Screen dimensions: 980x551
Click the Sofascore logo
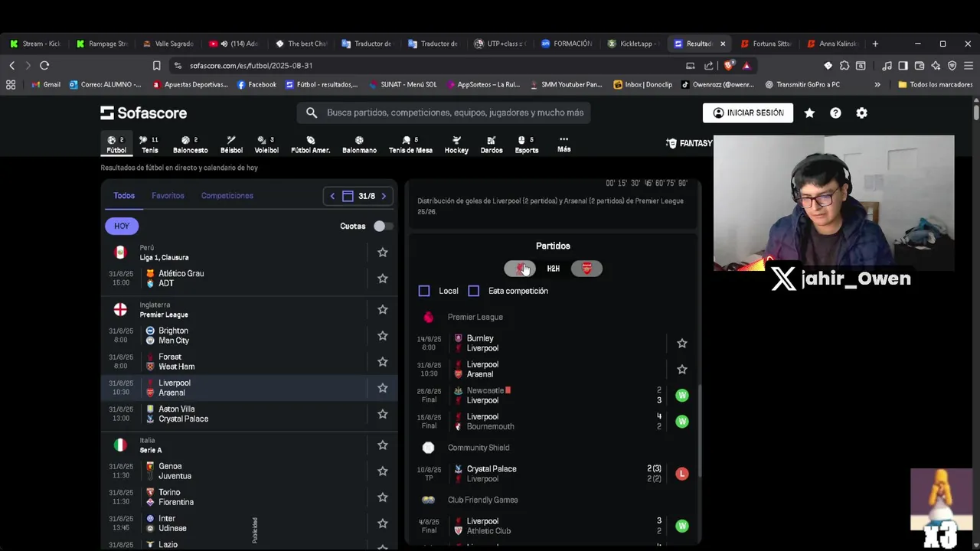144,112
